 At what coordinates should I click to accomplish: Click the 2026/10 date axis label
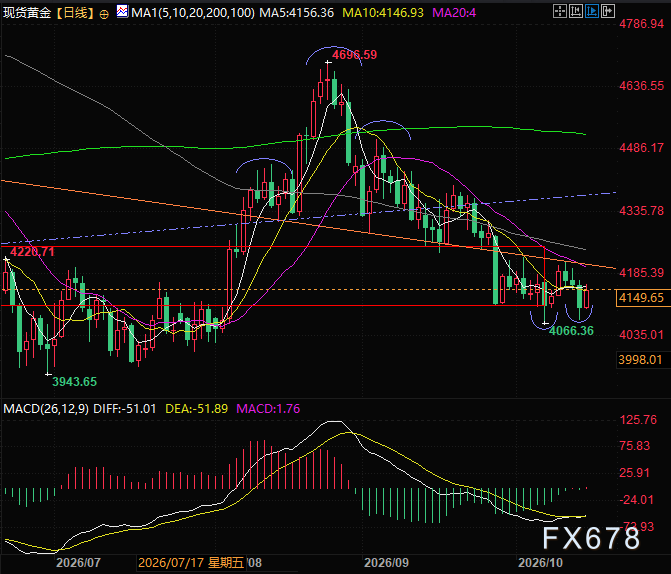coord(540,562)
